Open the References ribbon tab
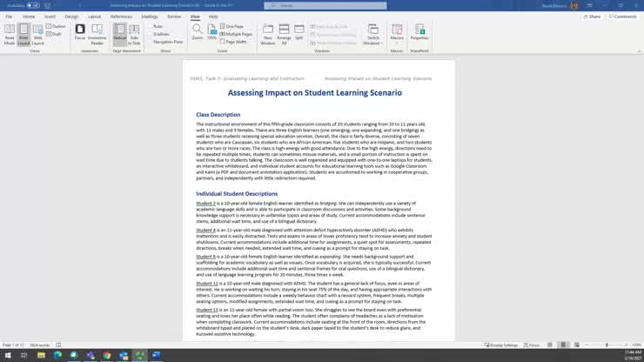The height and width of the screenshot is (362, 644). pyautogui.click(x=121, y=17)
